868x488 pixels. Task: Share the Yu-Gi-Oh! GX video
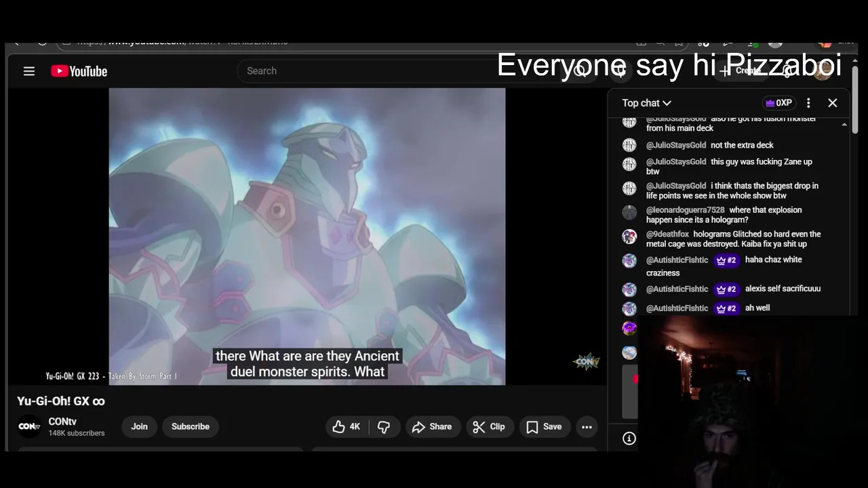pos(432,426)
